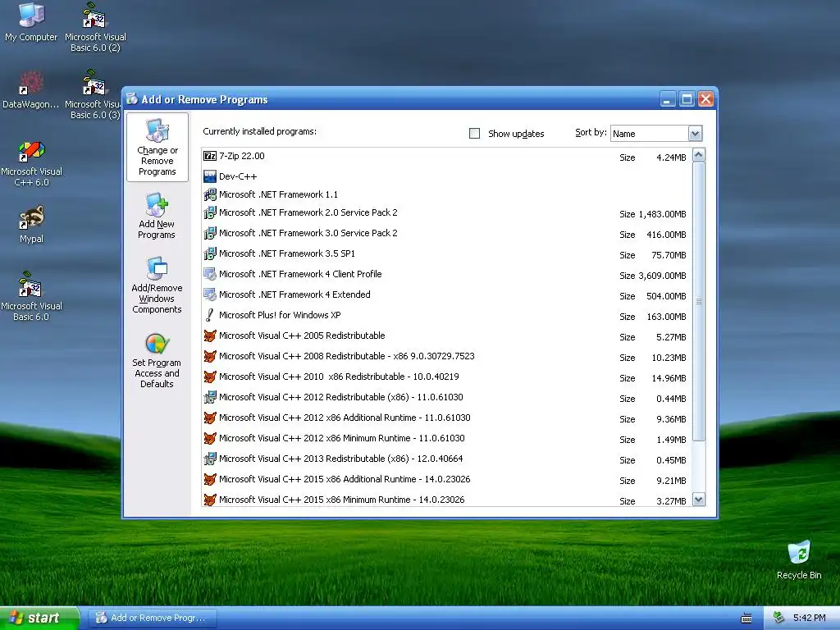This screenshot has width=840, height=630.
Task: Click the Dev-C++ program icon
Action: coord(210,176)
